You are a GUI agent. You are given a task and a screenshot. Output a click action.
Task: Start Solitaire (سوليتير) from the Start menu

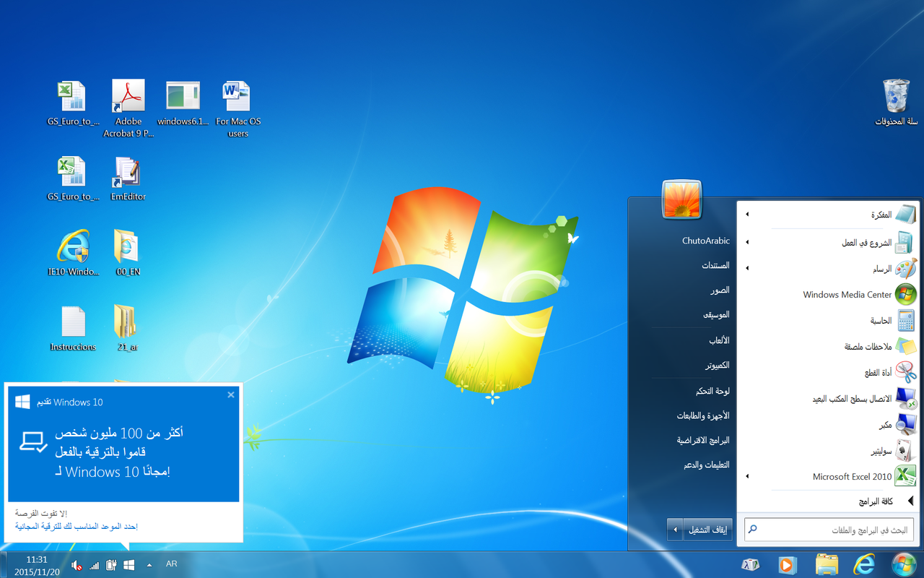[829, 451]
